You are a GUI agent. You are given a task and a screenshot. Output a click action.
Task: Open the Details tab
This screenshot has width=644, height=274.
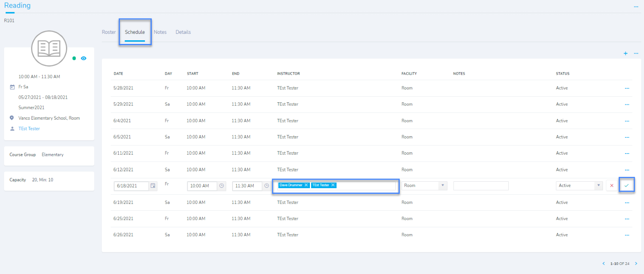click(x=183, y=32)
